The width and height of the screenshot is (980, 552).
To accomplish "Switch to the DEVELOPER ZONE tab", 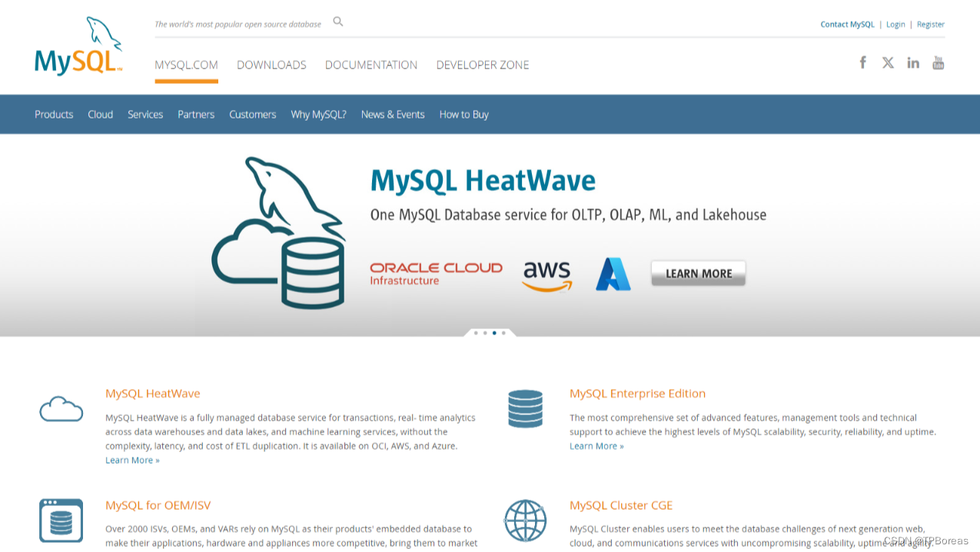I will point(483,65).
